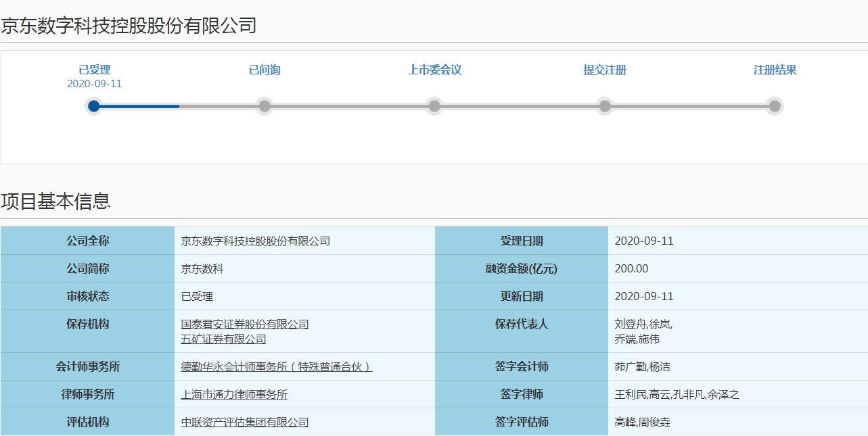868x436 pixels.
Task: Click the 已受理 status value in table
Action: [x=197, y=297]
